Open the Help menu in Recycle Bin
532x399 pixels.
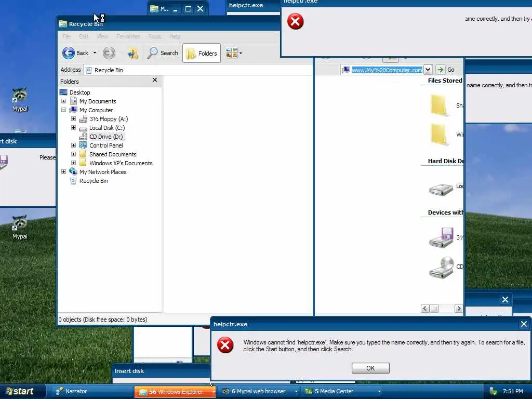pyautogui.click(x=175, y=36)
